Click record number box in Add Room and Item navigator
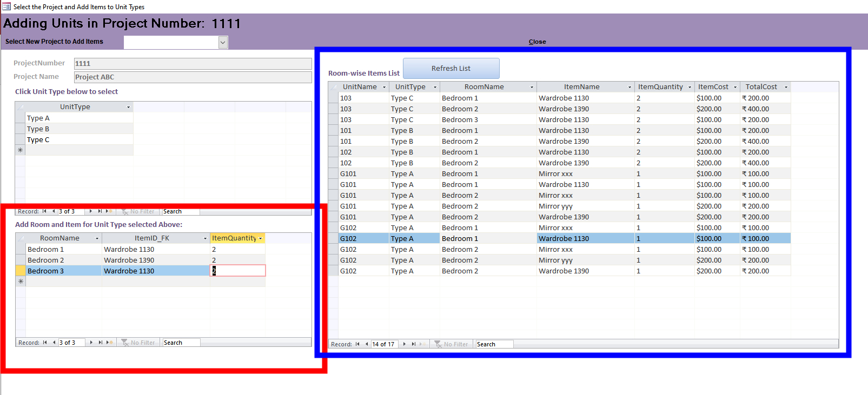Viewport: 868px width, 395px height. coord(71,343)
